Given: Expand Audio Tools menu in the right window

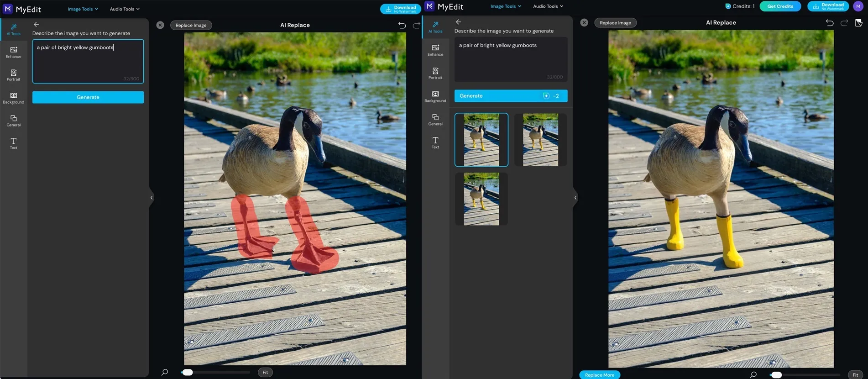Looking at the screenshot, I should click(x=548, y=6).
